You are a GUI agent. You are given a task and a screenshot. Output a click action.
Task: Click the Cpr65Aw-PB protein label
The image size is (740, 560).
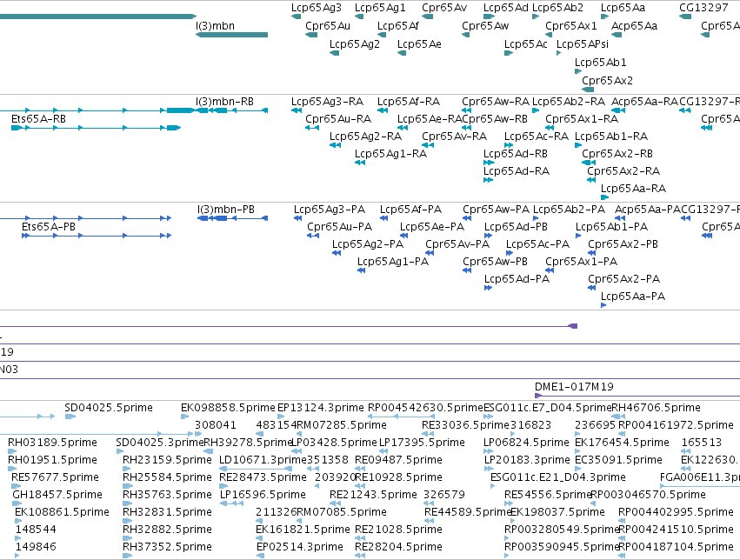point(495,262)
